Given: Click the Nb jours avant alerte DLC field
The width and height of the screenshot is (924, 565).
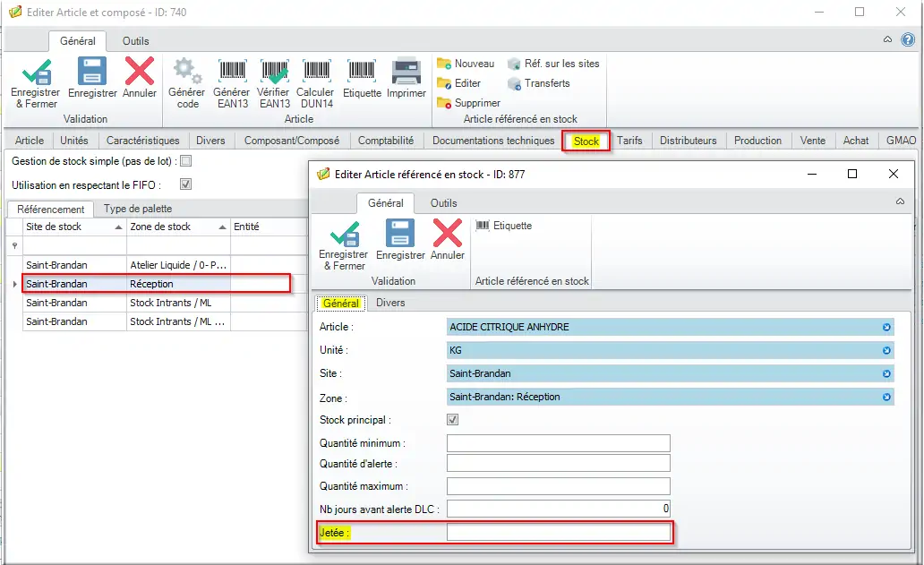Looking at the screenshot, I should click(559, 509).
